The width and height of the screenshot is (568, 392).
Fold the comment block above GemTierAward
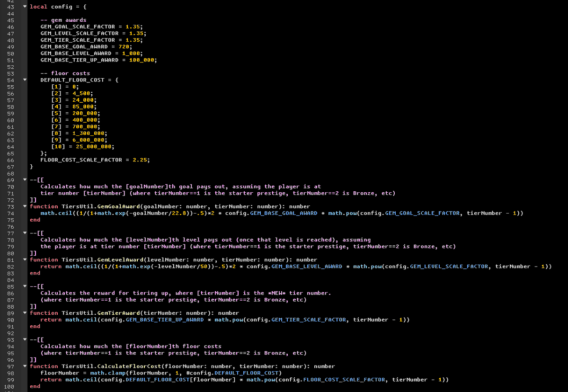point(25,286)
